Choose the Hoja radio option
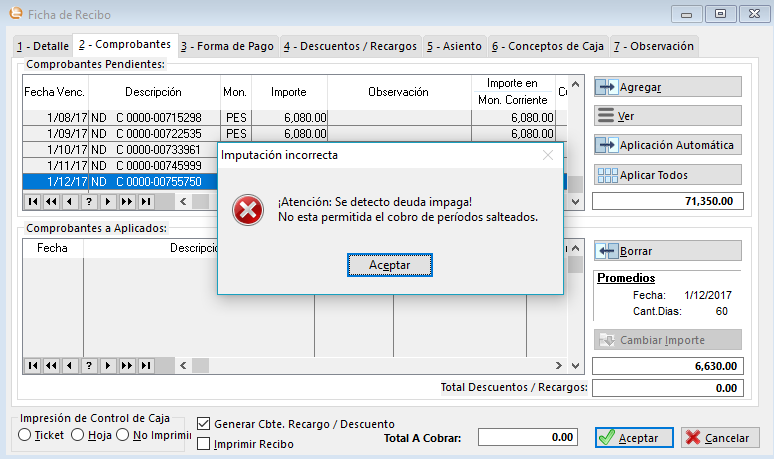This screenshot has height=459, width=774. click(77, 435)
